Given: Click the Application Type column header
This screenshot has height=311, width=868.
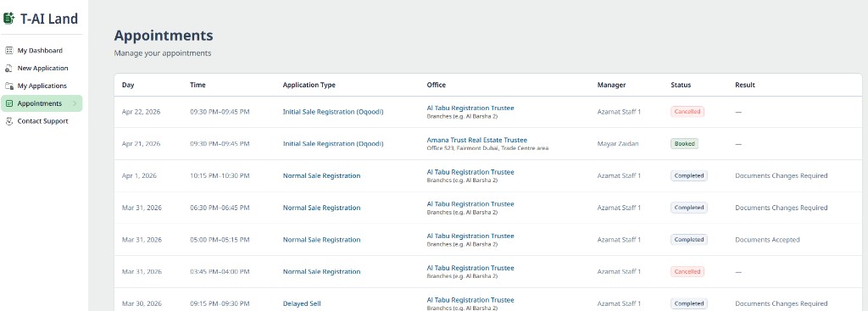Looking at the screenshot, I should (309, 86).
